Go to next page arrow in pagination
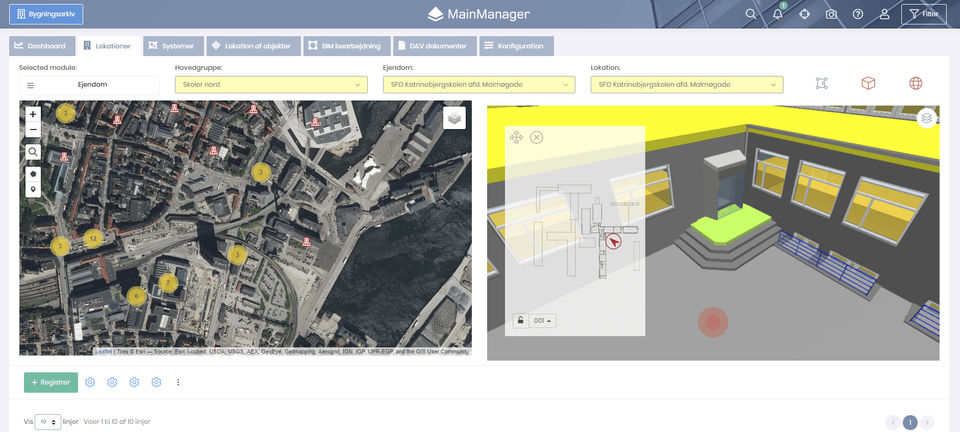The image size is (960, 432). coord(928,422)
